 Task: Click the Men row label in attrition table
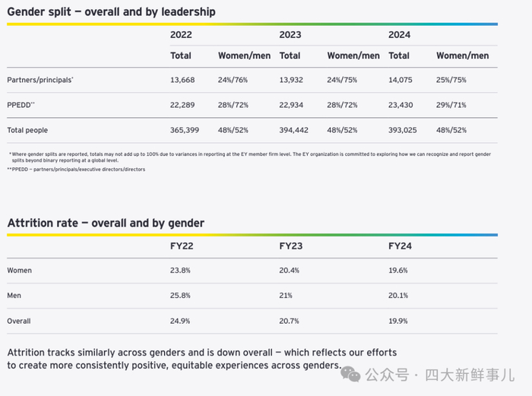pyautogui.click(x=14, y=296)
